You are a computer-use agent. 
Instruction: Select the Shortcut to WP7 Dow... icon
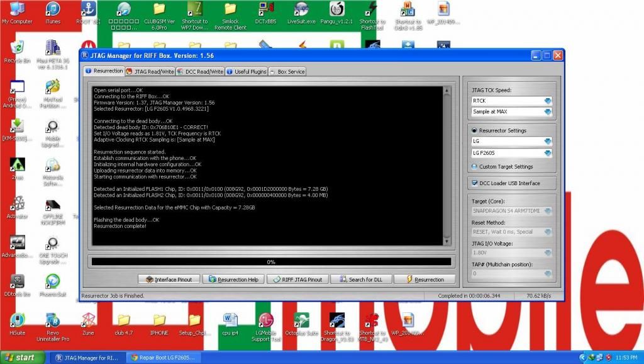pyautogui.click(x=195, y=16)
